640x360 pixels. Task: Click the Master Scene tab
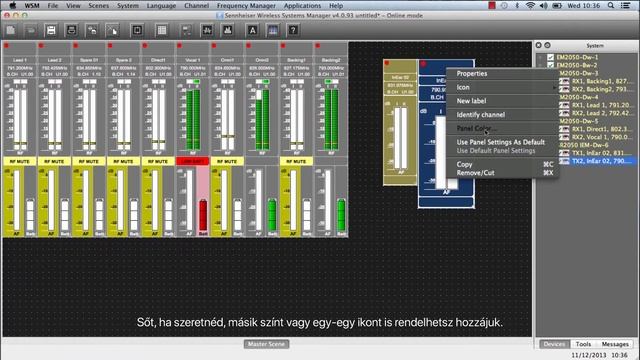point(267,344)
